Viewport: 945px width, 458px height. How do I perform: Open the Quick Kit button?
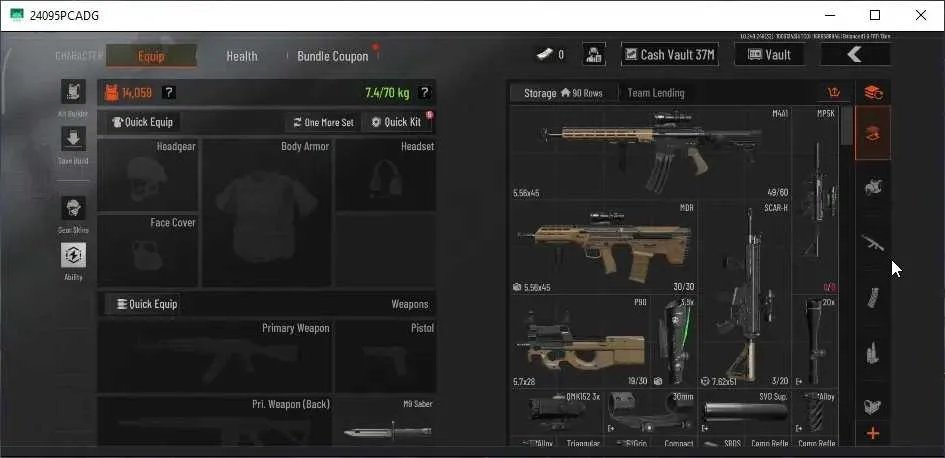(397, 122)
